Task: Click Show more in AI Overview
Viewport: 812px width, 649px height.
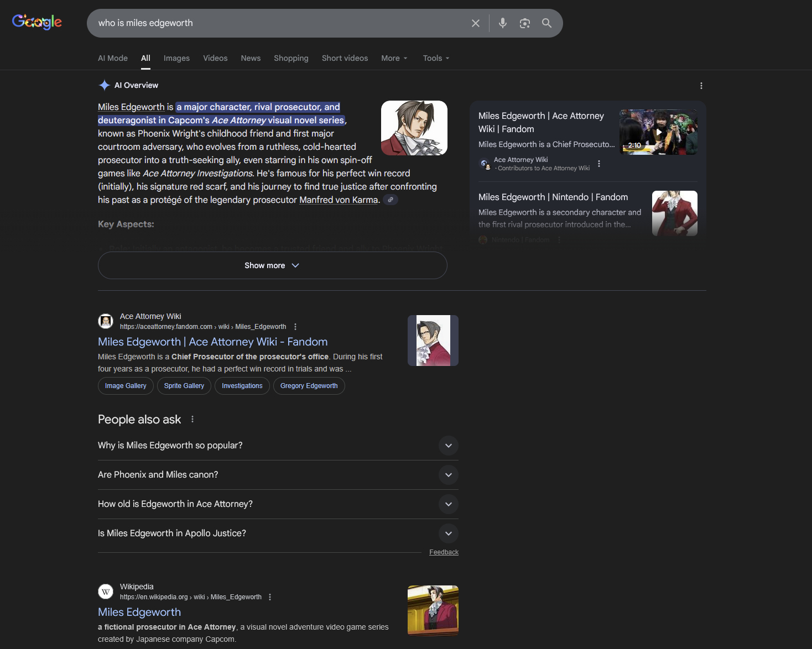Action: (x=272, y=265)
